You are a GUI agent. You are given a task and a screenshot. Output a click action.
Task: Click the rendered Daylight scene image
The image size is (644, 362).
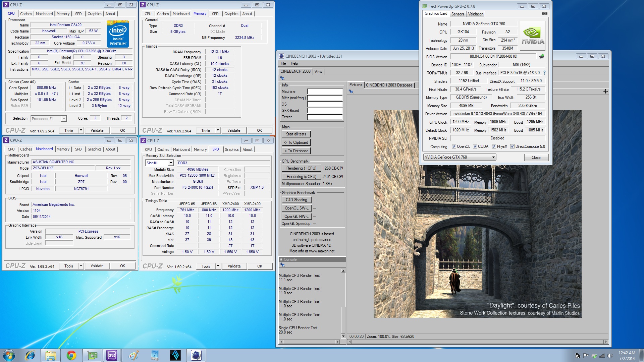[x=477, y=214]
